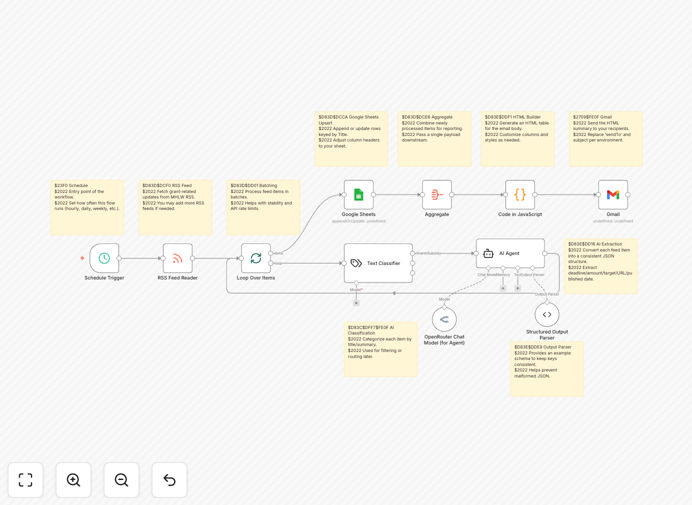The height and width of the screenshot is (505, 692).
Task: Zoom out of the canvas
Action: pyautogui.click(x=121, y=480)
